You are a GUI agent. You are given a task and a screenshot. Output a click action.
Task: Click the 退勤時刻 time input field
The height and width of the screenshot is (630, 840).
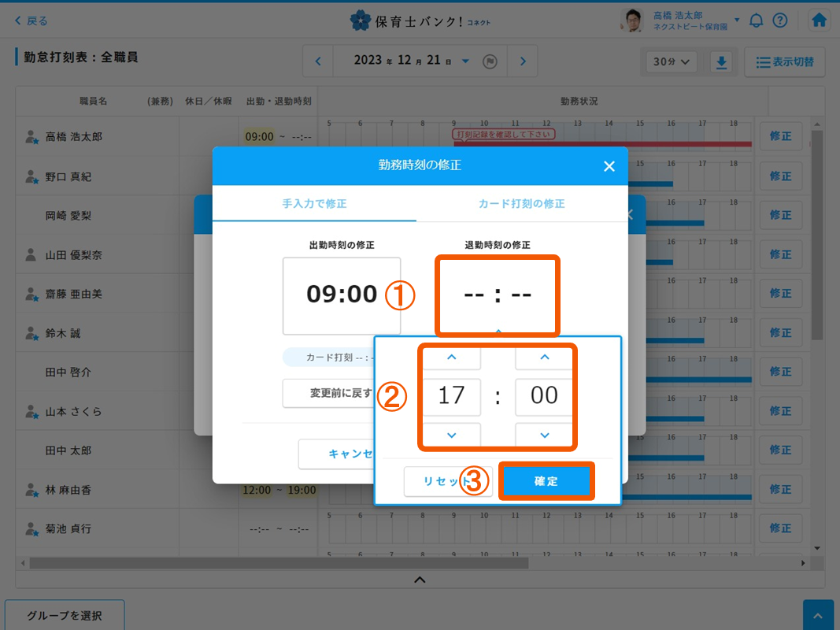(x=498, y=295)
